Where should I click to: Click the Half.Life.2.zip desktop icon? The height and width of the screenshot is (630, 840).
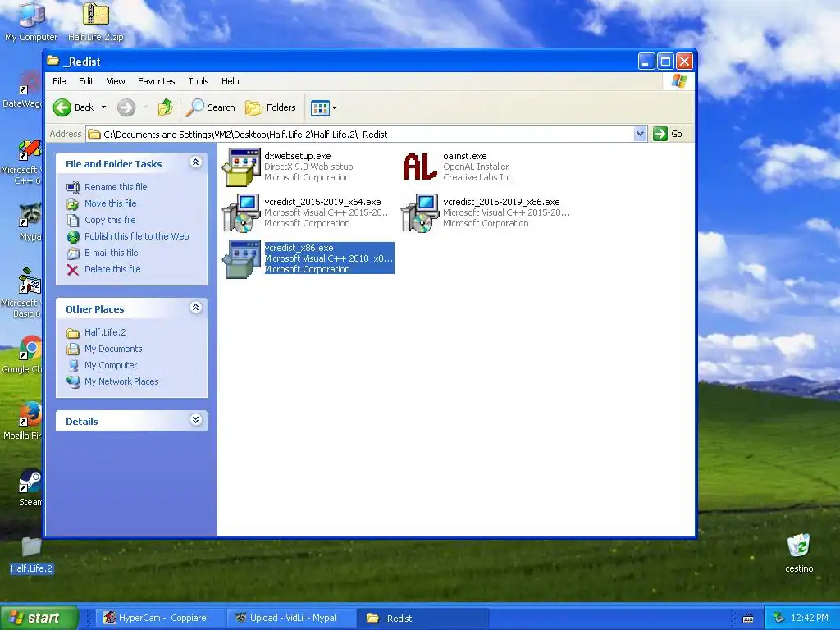click(96, 15)
